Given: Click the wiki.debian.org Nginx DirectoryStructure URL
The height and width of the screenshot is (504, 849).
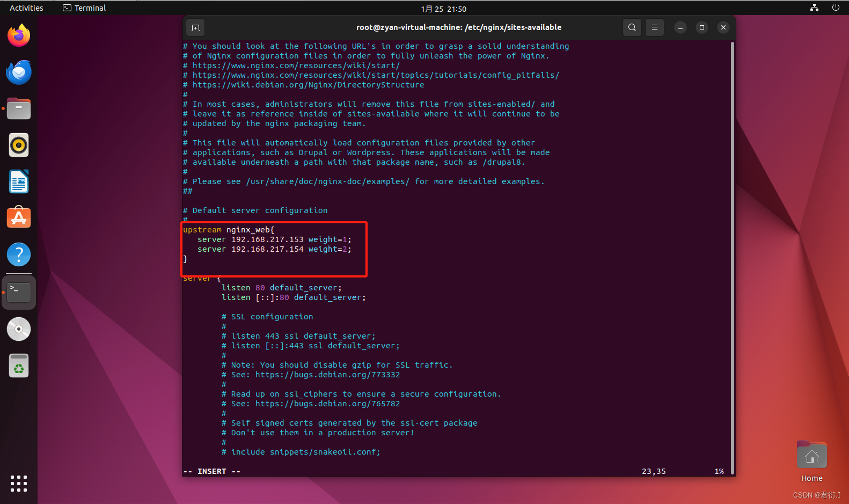Looking at the screenshot, I should (308, 85).
